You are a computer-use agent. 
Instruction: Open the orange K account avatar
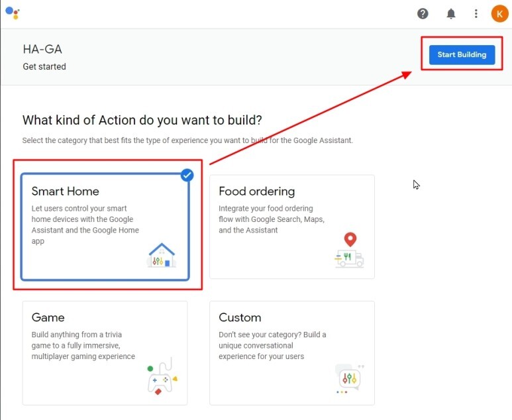499,14
